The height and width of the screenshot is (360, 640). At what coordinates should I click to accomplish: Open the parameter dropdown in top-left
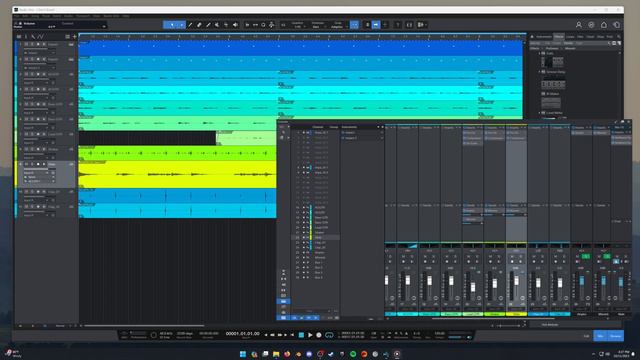pos(104,26)
